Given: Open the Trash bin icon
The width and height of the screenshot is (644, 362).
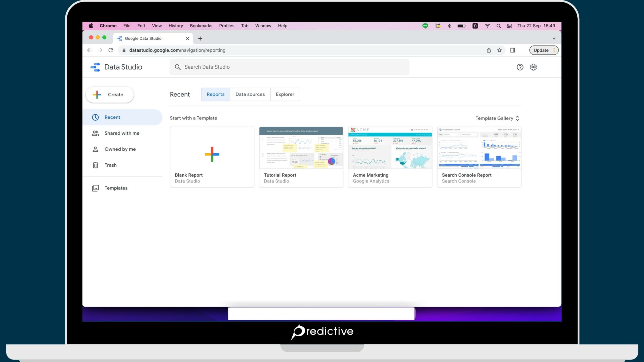Looking at the screenshot, I should tap(95, 165).
